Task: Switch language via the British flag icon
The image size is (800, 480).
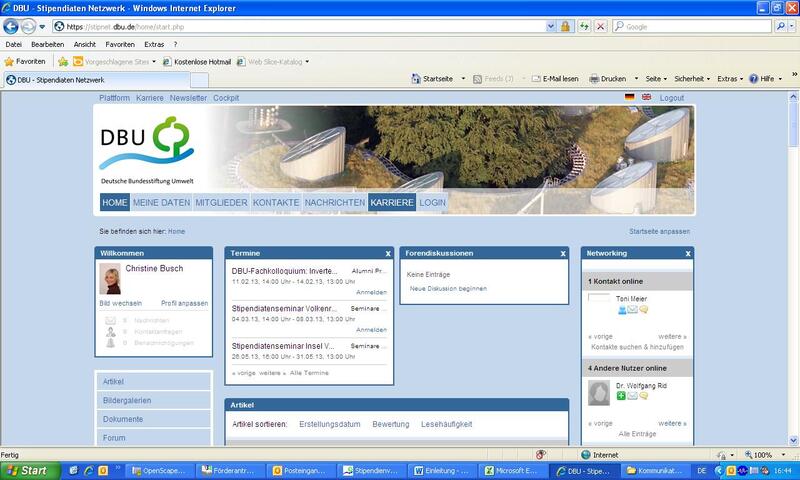Action: point(646,98)
